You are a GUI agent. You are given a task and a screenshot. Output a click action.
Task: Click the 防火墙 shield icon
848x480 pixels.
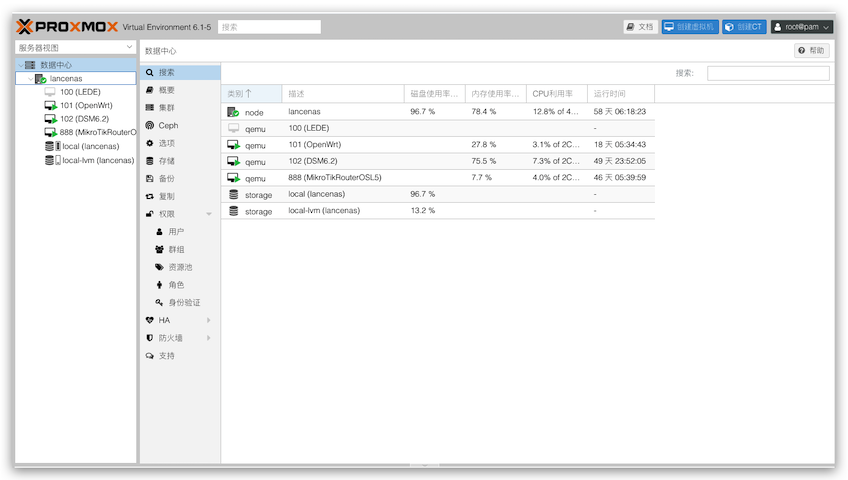150,338
